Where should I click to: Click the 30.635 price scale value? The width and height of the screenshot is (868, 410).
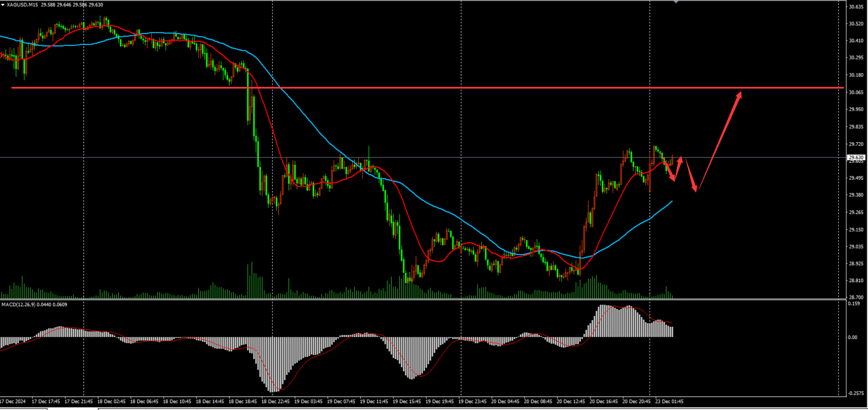(x=856, y=7)
